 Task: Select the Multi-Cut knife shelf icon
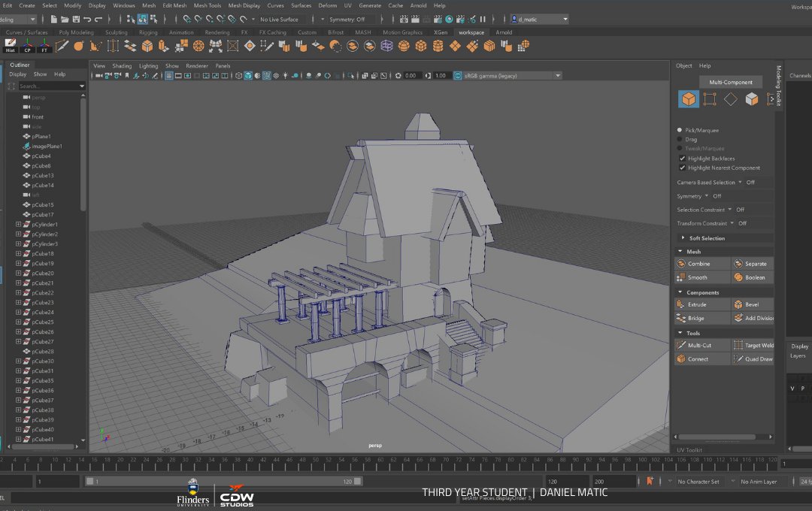click(x=62, y=46)
